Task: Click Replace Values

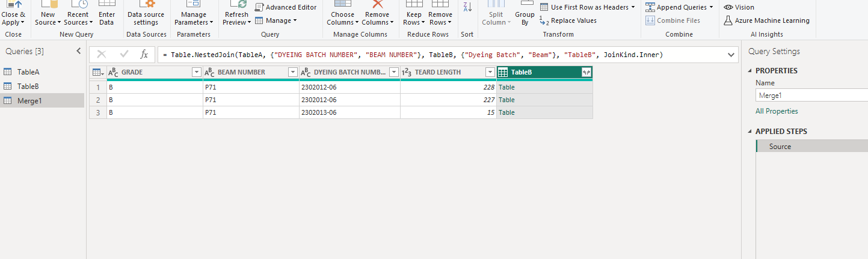Action: pos(568,20)
